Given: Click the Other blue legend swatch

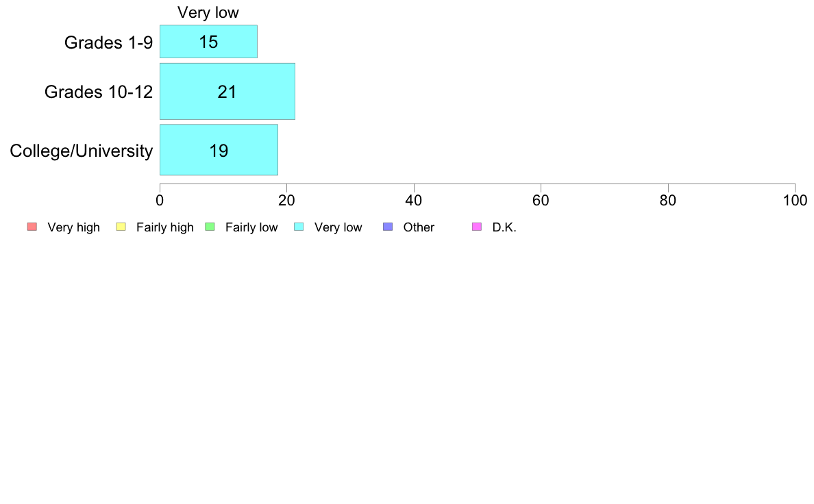Looking at the screenshot, I should (388, 227).
